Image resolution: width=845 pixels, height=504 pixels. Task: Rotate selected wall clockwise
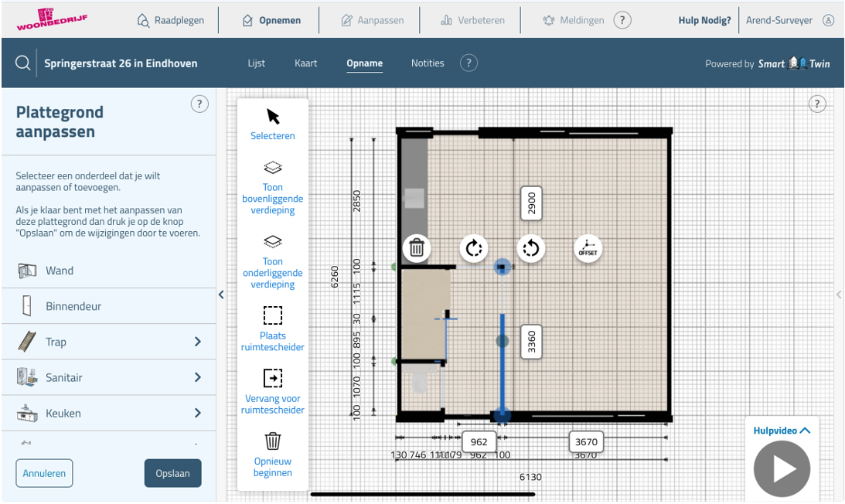(x=474, y=248)
